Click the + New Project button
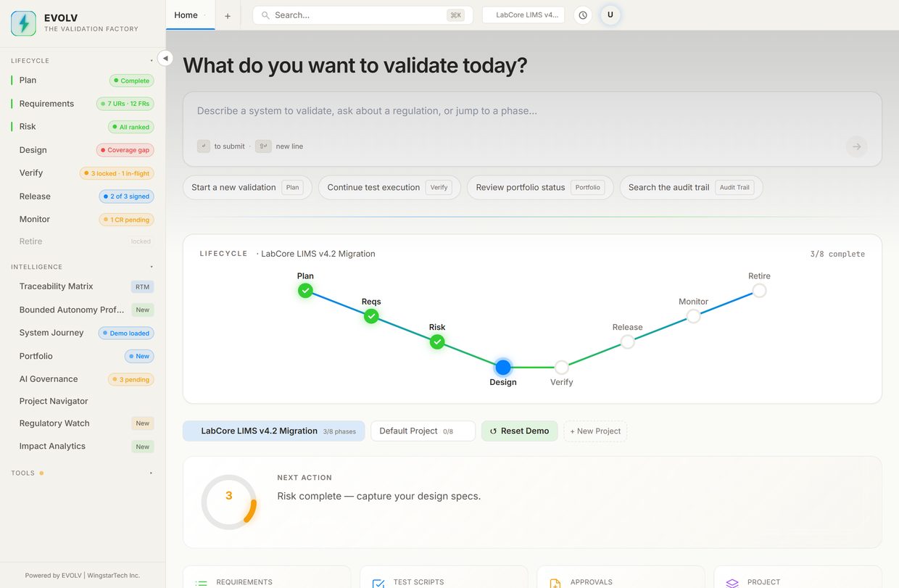This screenshot has height=588, width=899. click(595, 431)
